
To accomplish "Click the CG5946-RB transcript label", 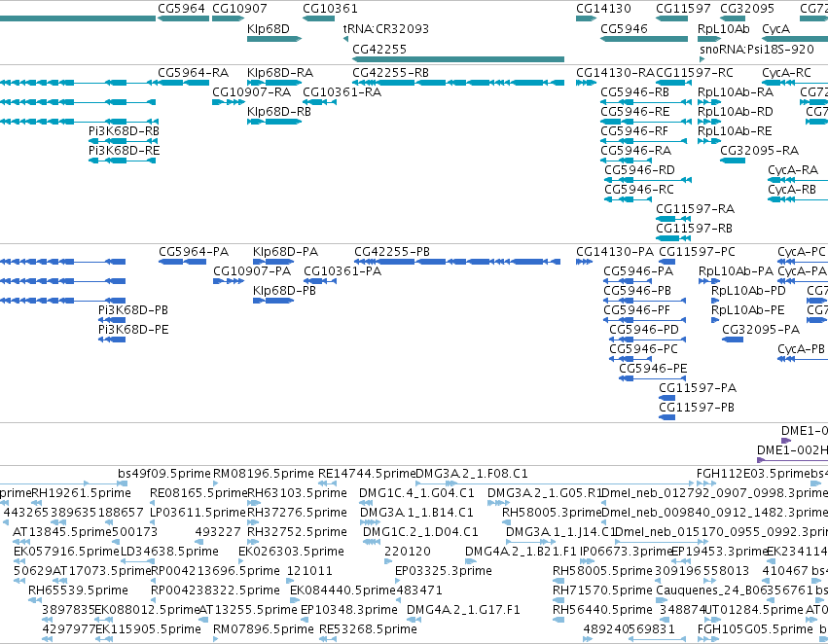I will pyautogui.click(x=634, y=91).
